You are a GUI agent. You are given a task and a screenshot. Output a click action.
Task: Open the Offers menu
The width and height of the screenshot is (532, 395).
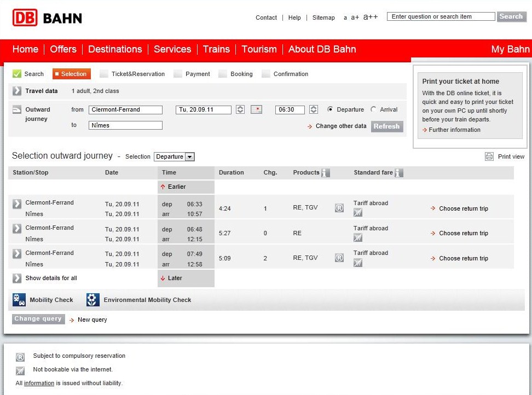click(63, 49)
